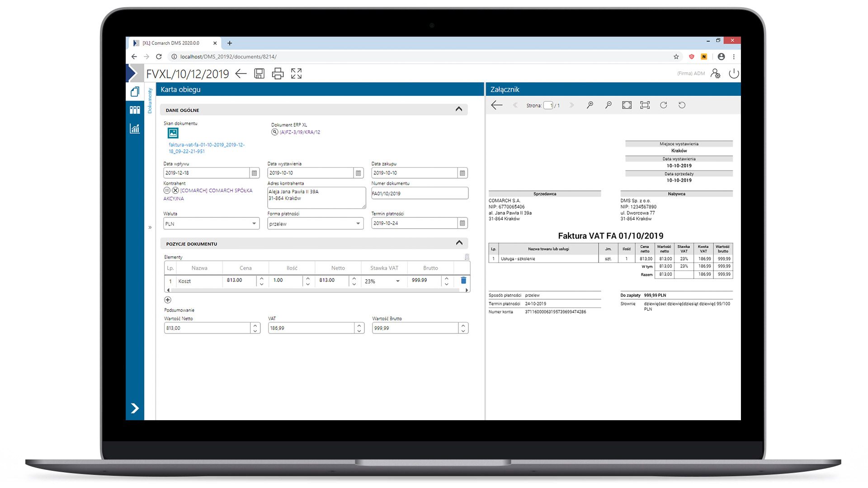Select the Waluta PLN dropdown
868x488 pixels.
click(211, 224)
